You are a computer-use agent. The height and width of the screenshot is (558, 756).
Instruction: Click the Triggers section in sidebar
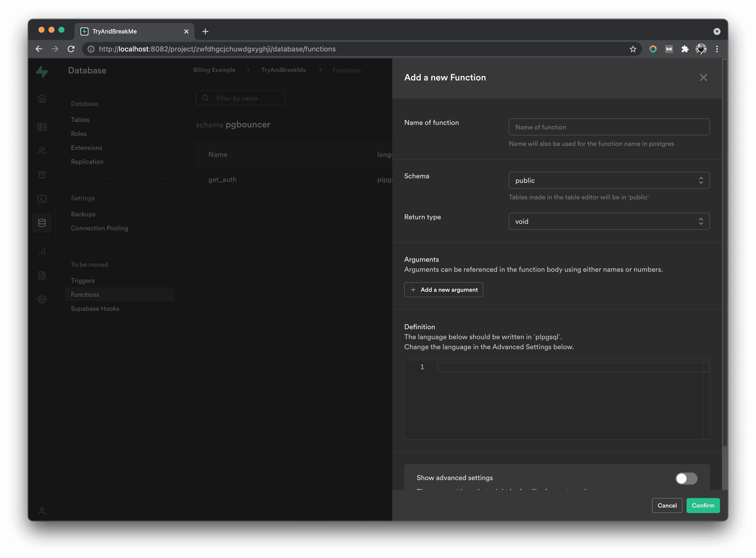tap(82, 280)
